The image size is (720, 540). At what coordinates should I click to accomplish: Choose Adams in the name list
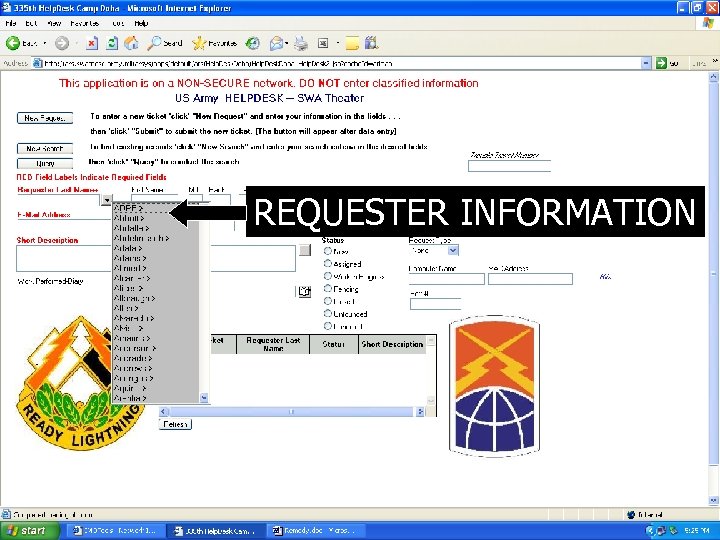point(130,258)
